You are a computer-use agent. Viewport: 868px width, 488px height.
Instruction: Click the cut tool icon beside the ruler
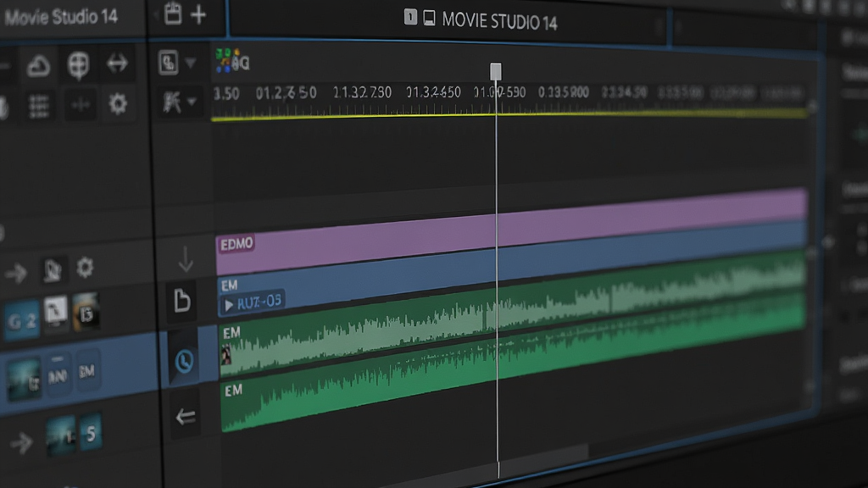click(171, 102)
